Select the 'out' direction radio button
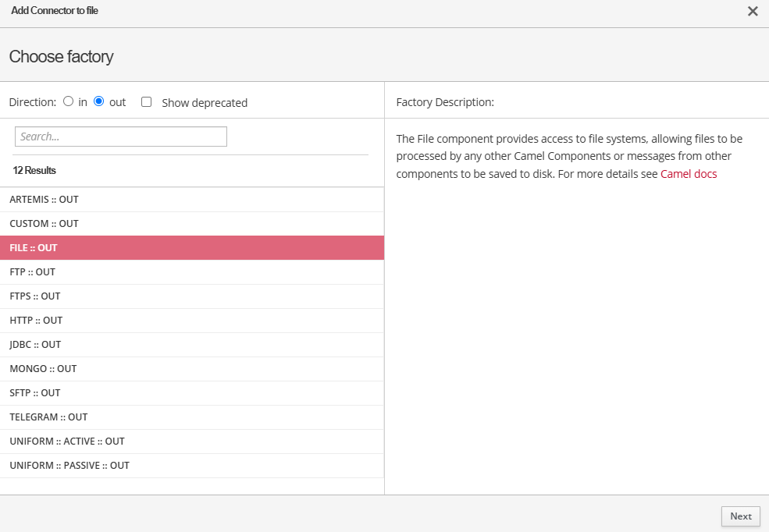 point(99,101)
